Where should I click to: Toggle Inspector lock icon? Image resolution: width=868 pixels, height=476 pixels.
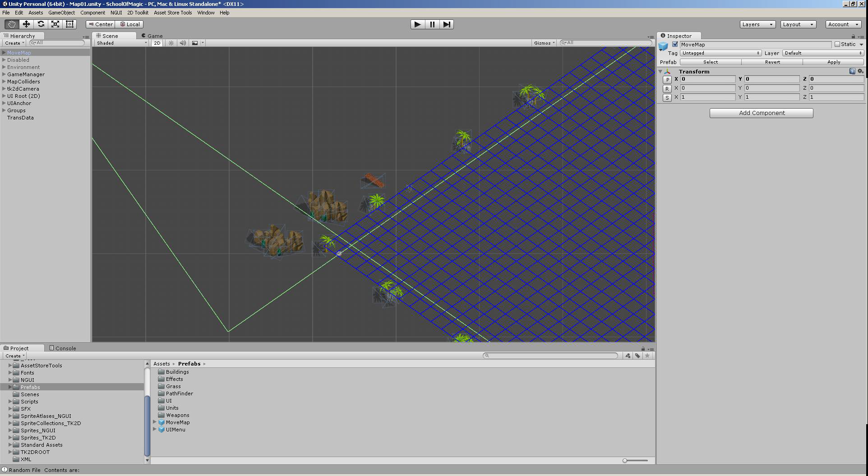coord(853,36)
